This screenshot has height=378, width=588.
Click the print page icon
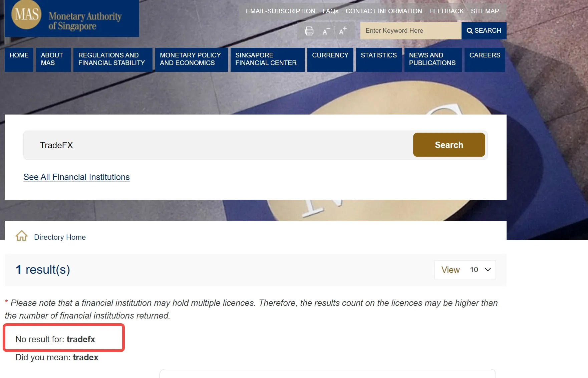[309, 31]
